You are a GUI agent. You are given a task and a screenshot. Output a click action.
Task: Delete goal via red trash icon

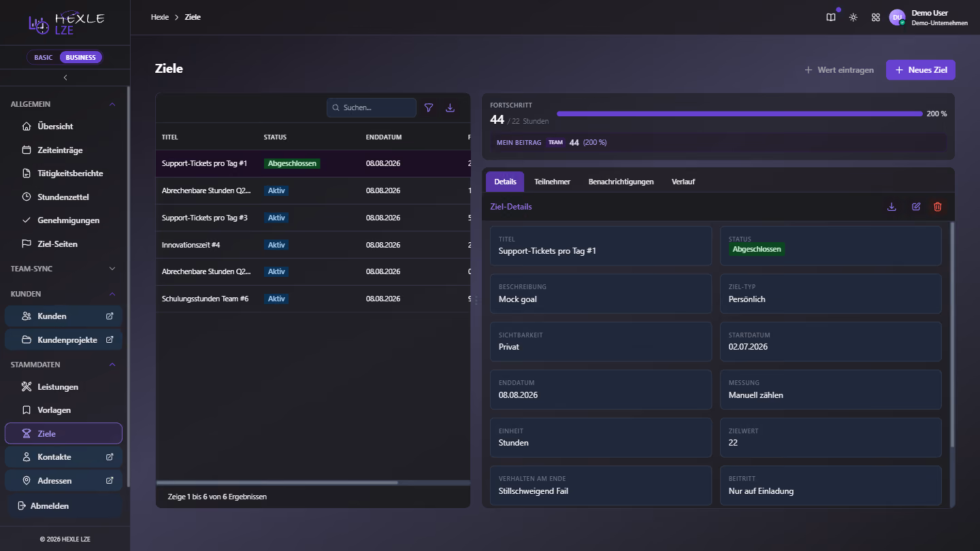pyautogui.click(x=937, y=207)
